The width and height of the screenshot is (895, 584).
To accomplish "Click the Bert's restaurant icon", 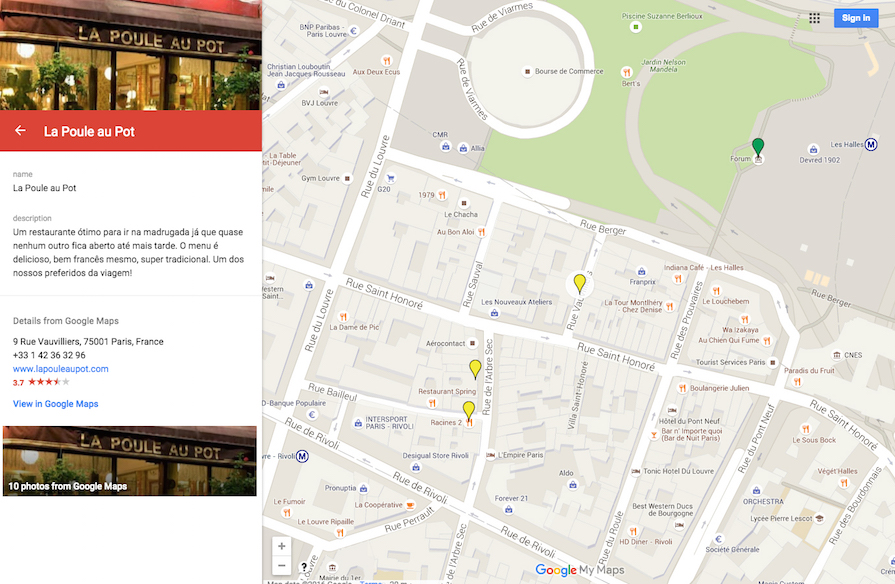I will click(627, 72).
